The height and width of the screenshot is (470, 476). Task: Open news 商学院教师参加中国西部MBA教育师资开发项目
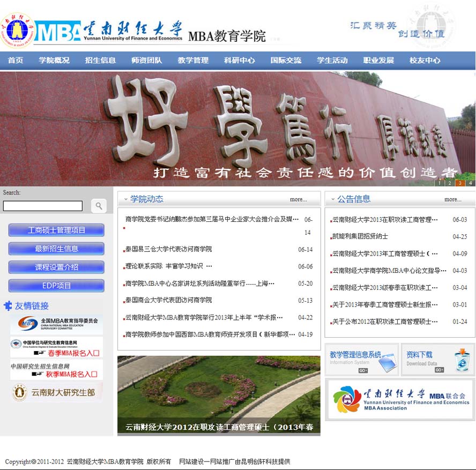pos(210,334)
